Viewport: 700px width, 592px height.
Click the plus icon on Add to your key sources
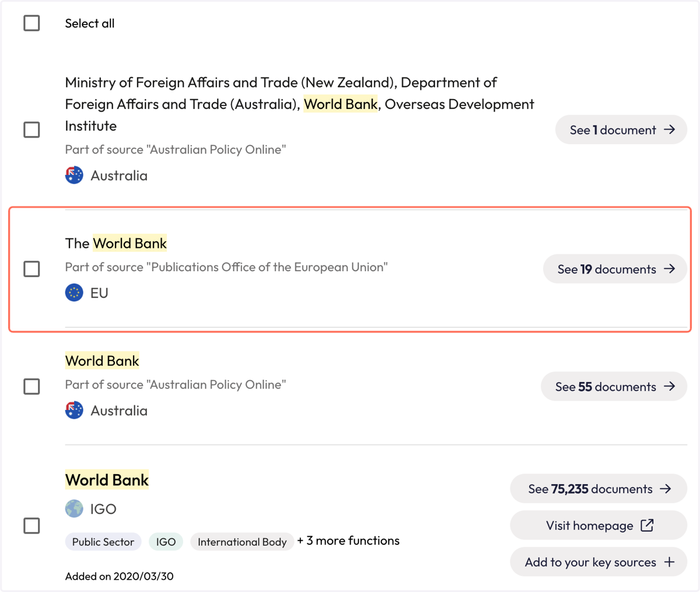pos(669,562)
